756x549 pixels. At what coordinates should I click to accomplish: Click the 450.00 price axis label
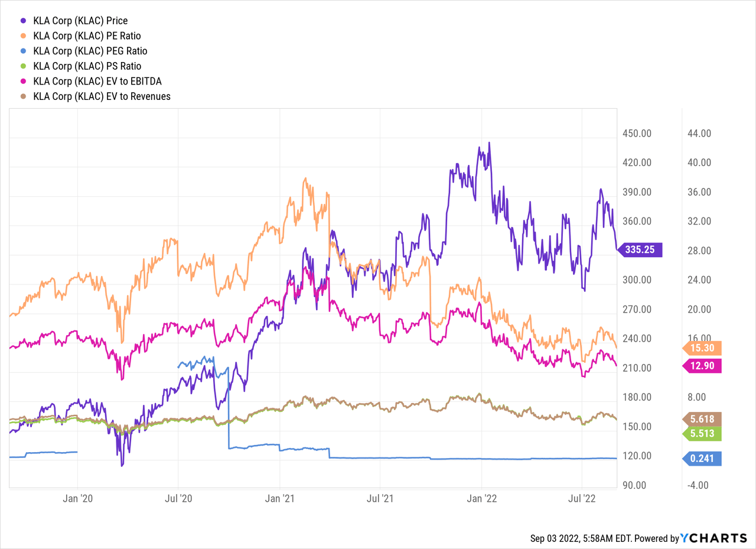(x=637, y=134)
